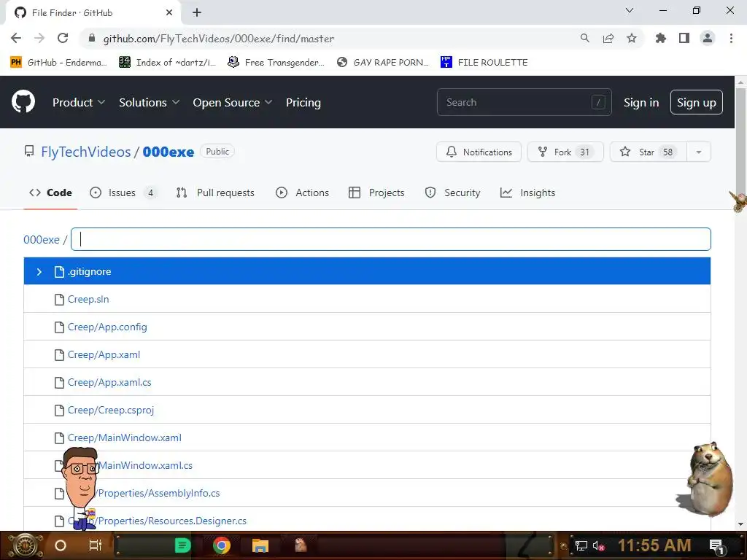This screenshot has height=560, width=747.
Task: Click the address bar zoom magnifier icon
Action: [584, 38]
